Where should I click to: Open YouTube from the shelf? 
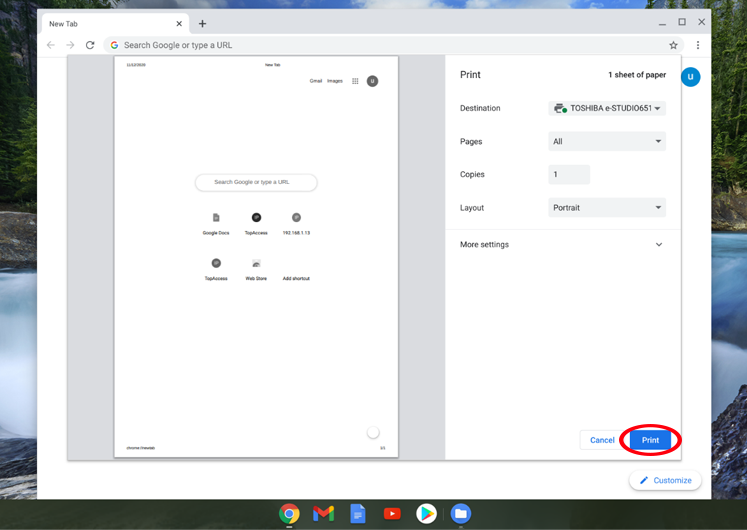[x=392, y=513]
